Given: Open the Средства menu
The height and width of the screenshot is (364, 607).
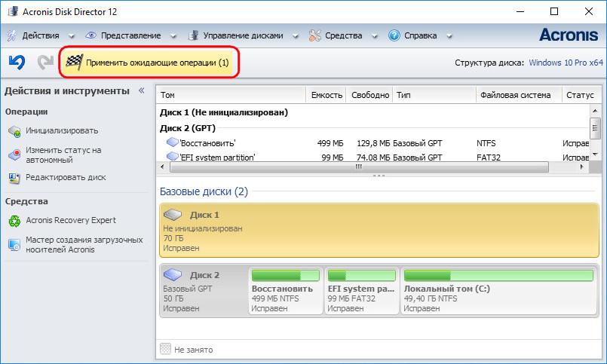Looking at the screenshot, I should [x=343, y=35].
